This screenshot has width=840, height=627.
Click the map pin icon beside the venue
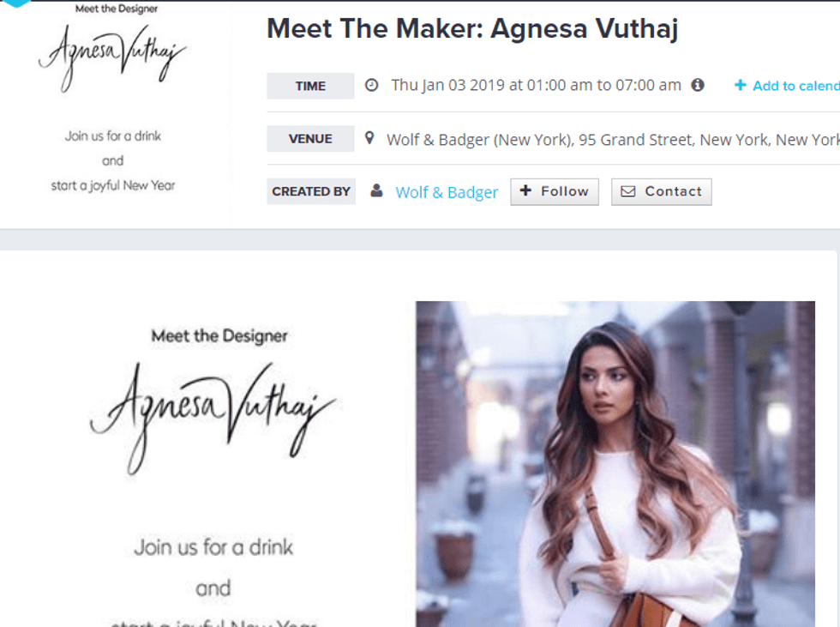pyautogui.click(x=369, y=138)
